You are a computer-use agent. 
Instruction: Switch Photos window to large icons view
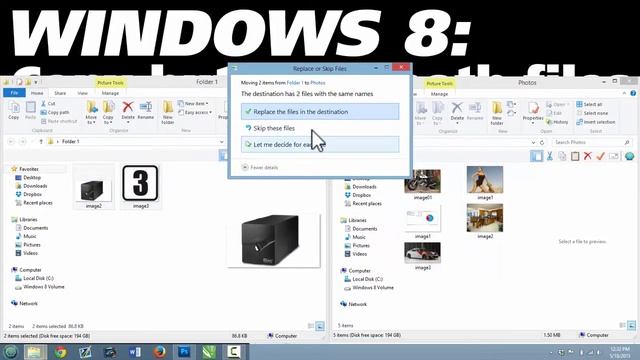pos(631,325)
